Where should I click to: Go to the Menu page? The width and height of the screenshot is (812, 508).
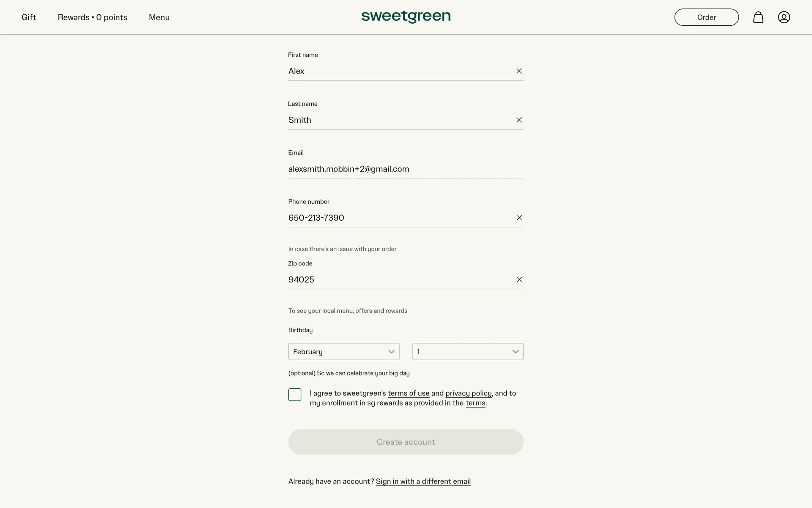click(159, 17)
